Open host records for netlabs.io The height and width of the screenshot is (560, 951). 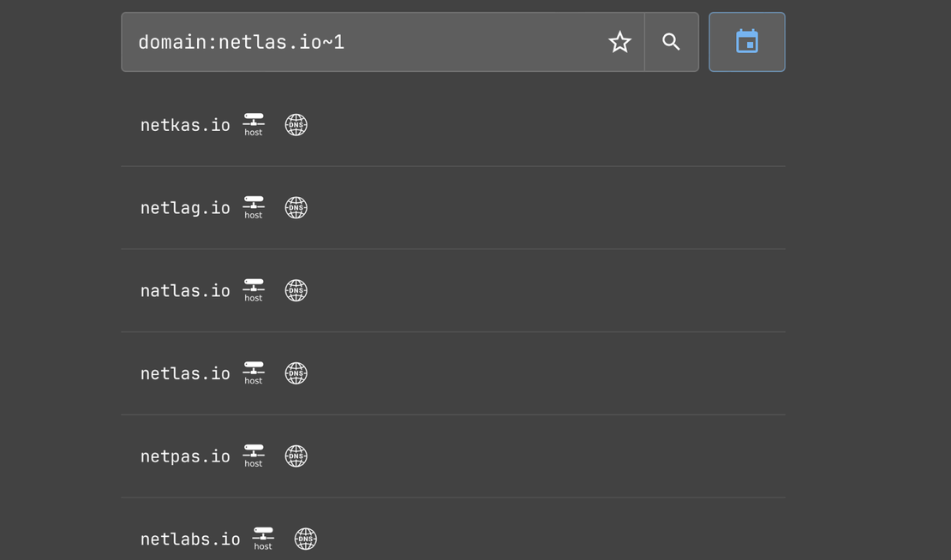coord(262,539)
